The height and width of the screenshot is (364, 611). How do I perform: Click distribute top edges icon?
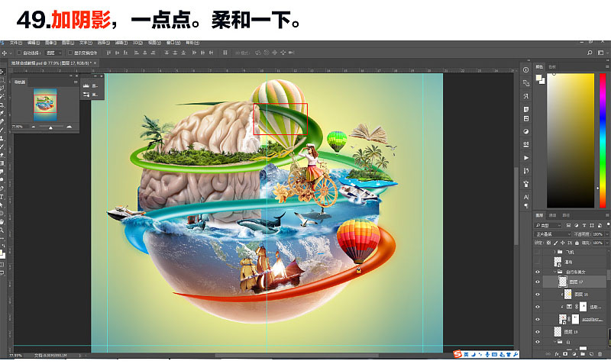pos(166,53)
